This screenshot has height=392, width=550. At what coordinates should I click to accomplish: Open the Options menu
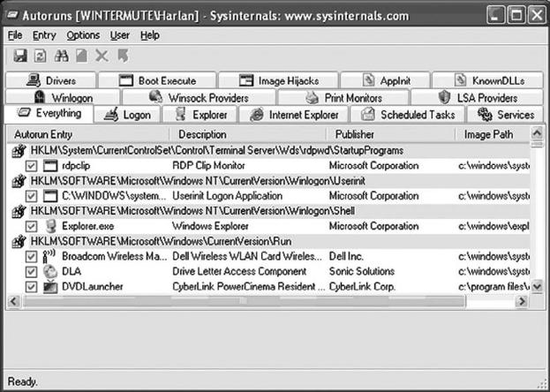(83, 35)
